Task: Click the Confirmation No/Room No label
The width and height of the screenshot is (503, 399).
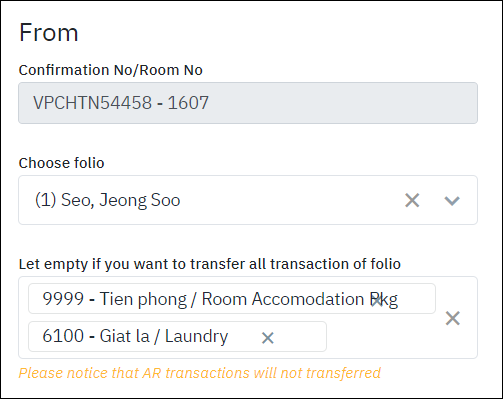Action: [111, 70]
